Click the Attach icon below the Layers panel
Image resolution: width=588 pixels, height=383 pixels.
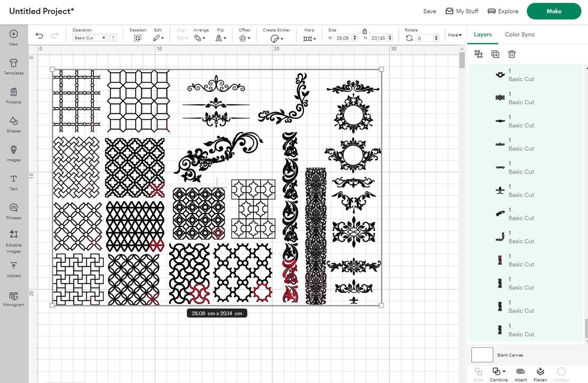click(x=520, y=373)
